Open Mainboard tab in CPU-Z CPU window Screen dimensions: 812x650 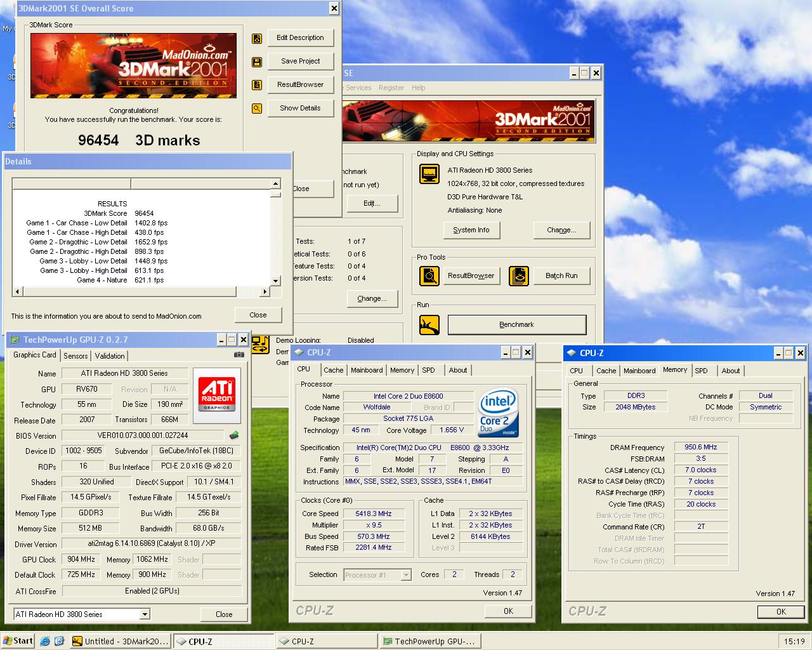[x=367, y=371]
